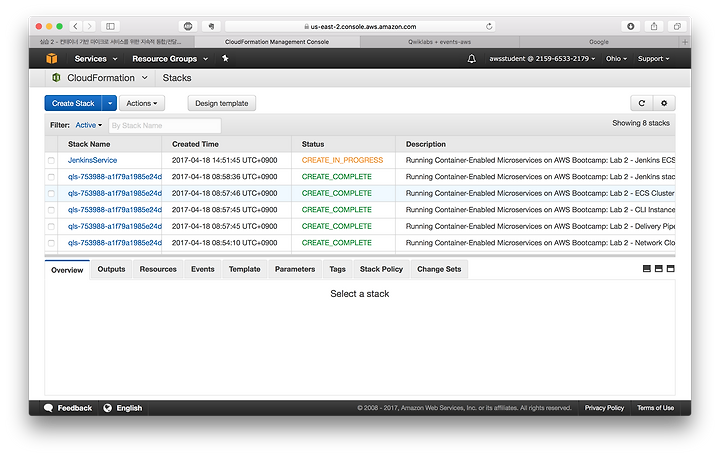The height and width of the screenshot is (457, 720).
Task: Click the globe extension icon left of Evernote
Action: click(x=188, y=26)
